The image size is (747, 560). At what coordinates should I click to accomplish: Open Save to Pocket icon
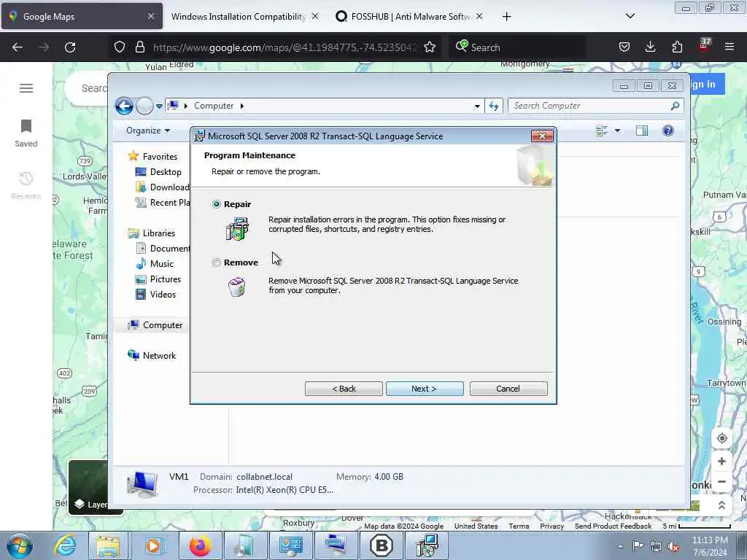coord(624,47)
